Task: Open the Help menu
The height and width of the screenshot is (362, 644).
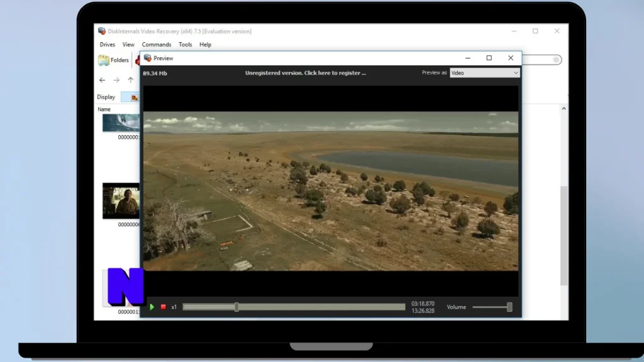Action: point(206,45)
